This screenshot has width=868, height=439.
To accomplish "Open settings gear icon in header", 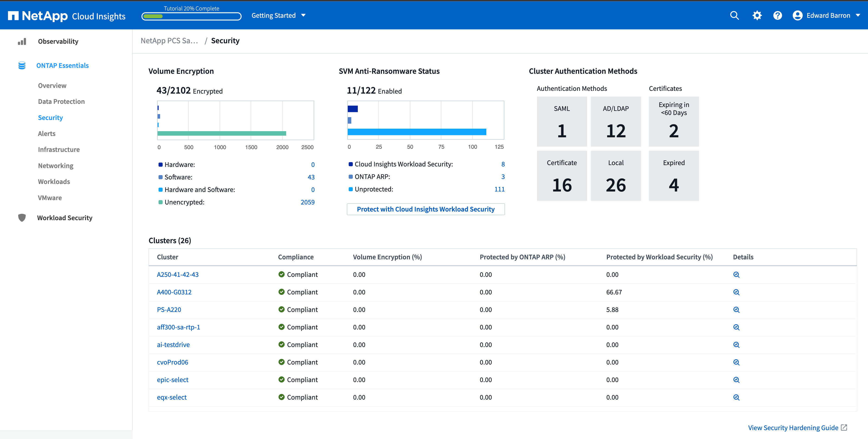I will tap(757, 15).
